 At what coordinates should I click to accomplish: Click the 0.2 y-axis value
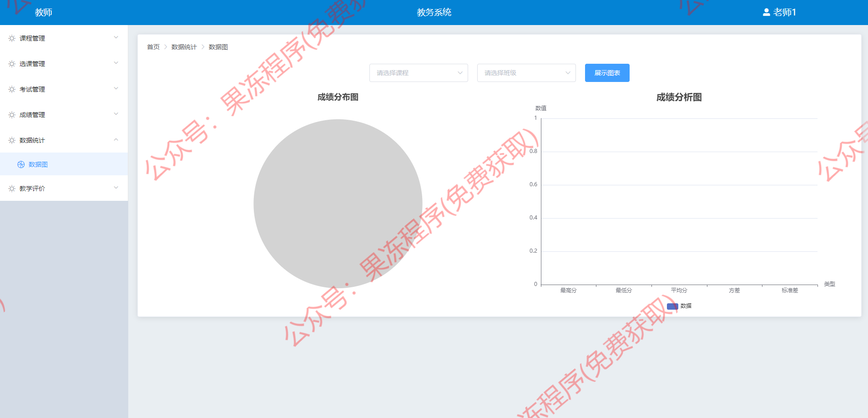coord(533,251)
